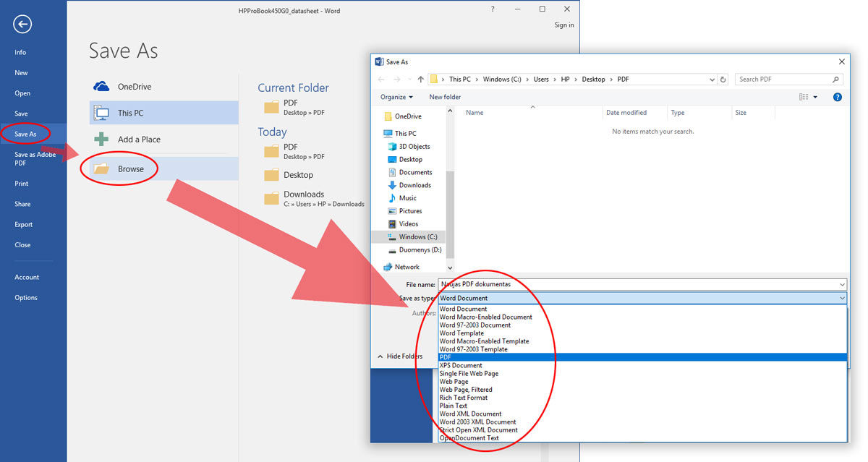The width and height of the screenshot is (868, 462).
Task: Open Share in the backstage menu
Action: click(22, 204)
